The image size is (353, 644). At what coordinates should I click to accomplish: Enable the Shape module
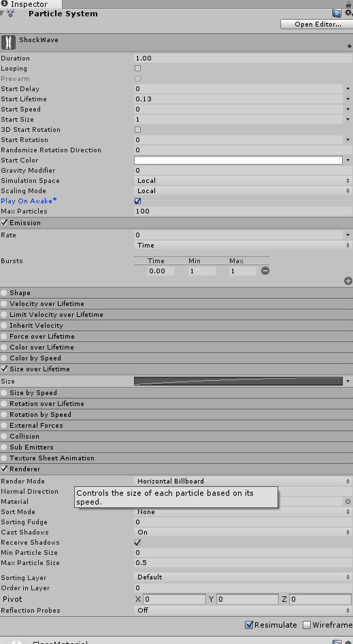(4, 292)
